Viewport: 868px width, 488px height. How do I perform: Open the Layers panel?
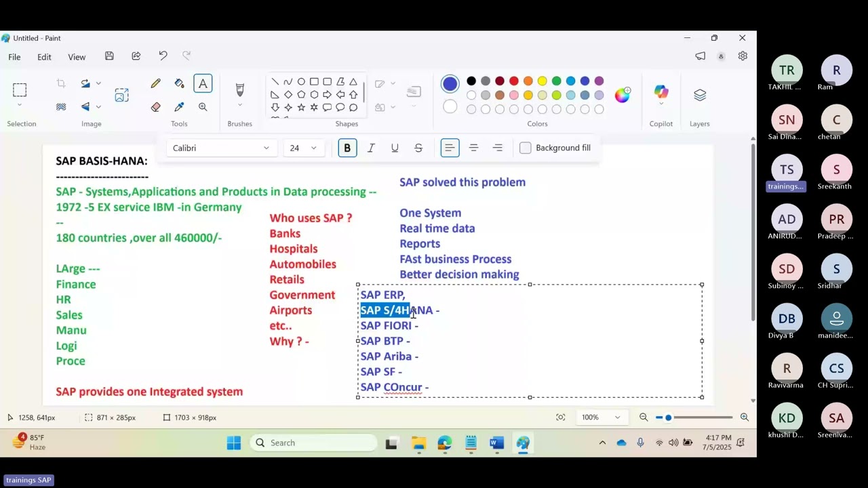tap(700, 95)
